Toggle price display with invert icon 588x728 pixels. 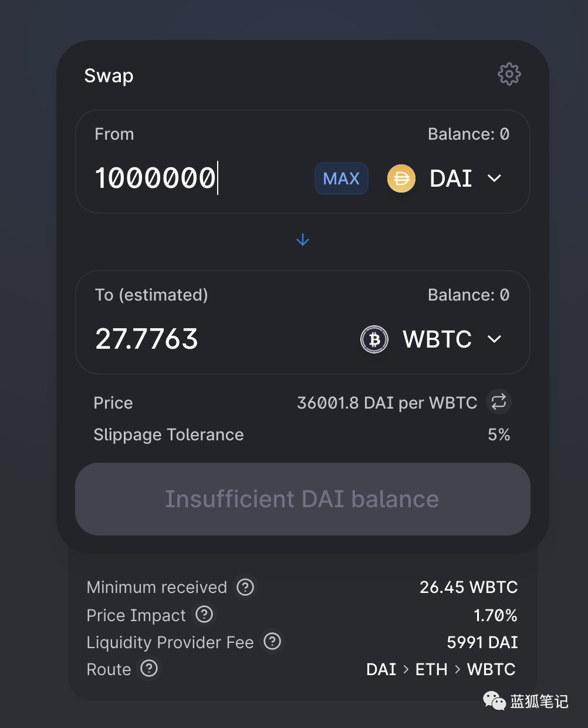click(499, 402)
